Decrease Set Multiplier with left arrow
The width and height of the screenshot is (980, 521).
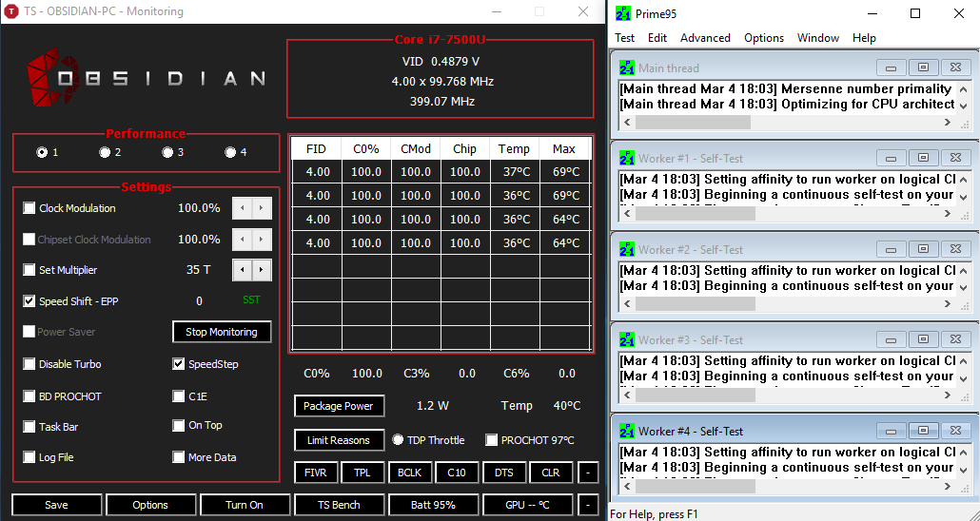pyautogui.click(x=242, y=270)
